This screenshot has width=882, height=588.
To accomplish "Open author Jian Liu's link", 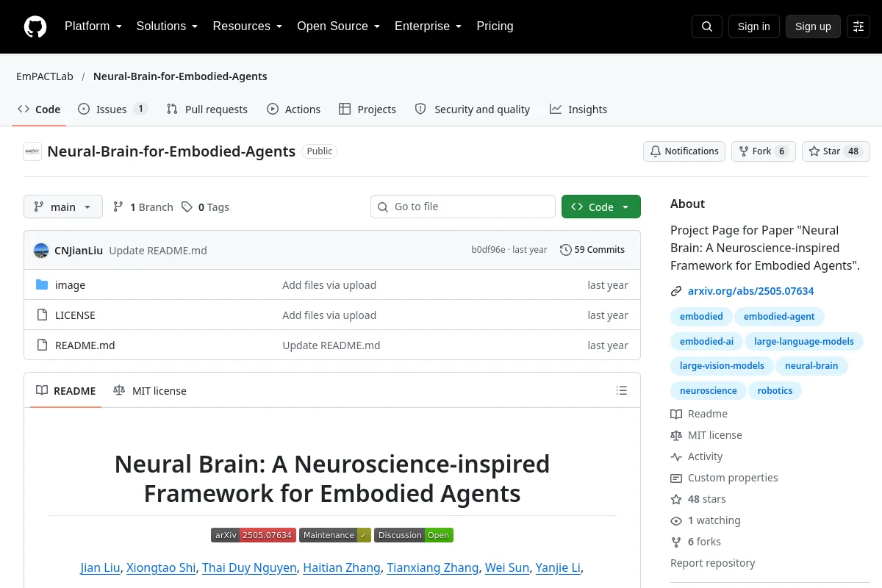I will (x=101, y=567).
